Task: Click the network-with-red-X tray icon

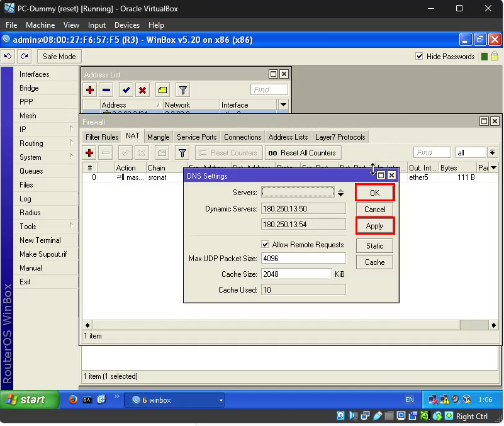Action: pos(434,400)
